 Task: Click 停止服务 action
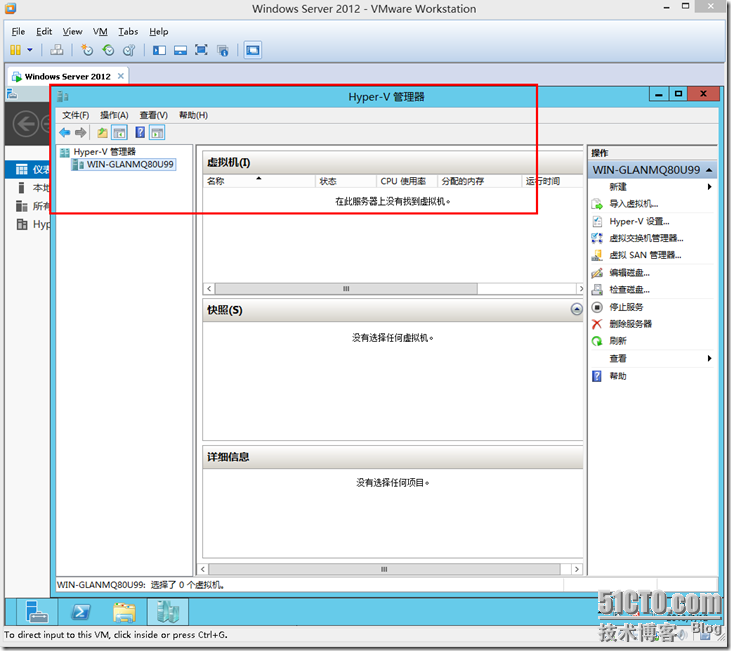point(626,307)
